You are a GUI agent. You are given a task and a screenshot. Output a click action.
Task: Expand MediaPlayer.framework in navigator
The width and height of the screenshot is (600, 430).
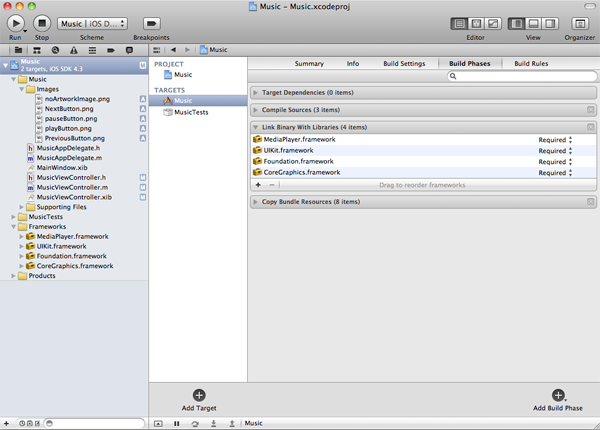[x=21, y=236]
